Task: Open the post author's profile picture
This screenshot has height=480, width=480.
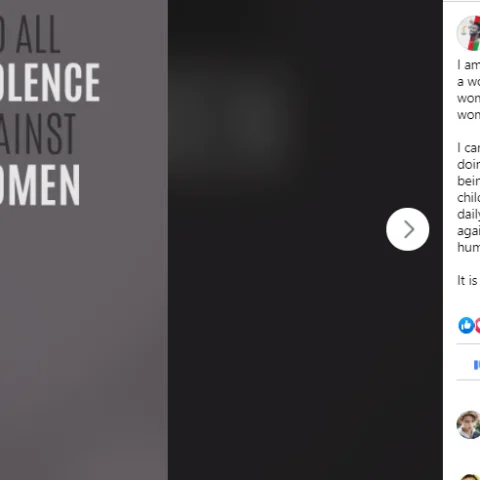Action: pos(468,33)
